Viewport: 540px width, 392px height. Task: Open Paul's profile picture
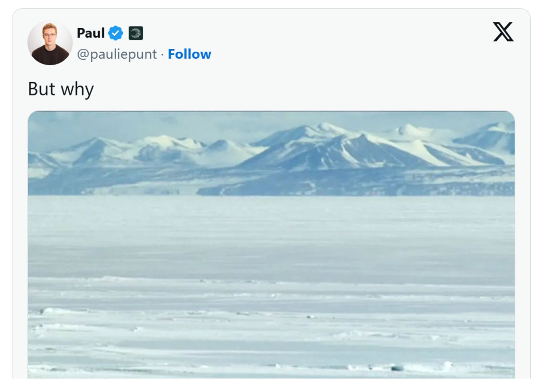(50, 43)
